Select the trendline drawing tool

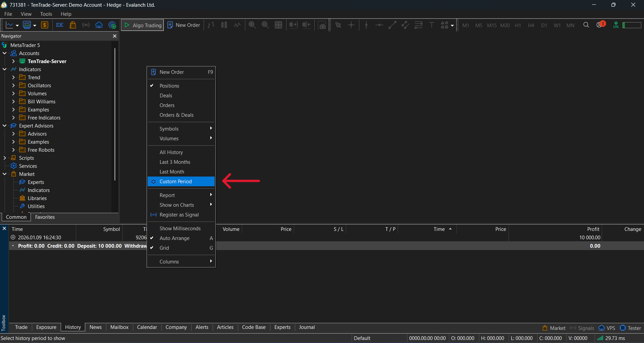pos(392,25)
